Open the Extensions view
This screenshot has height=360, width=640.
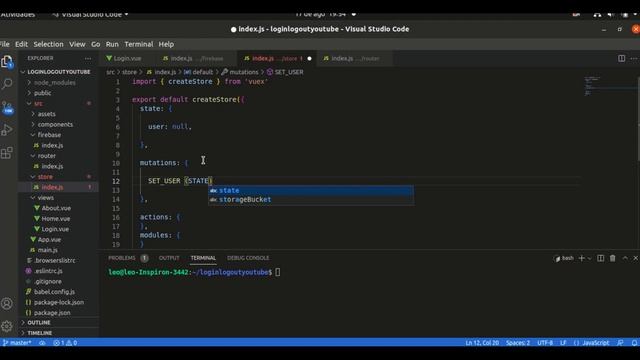7,153
